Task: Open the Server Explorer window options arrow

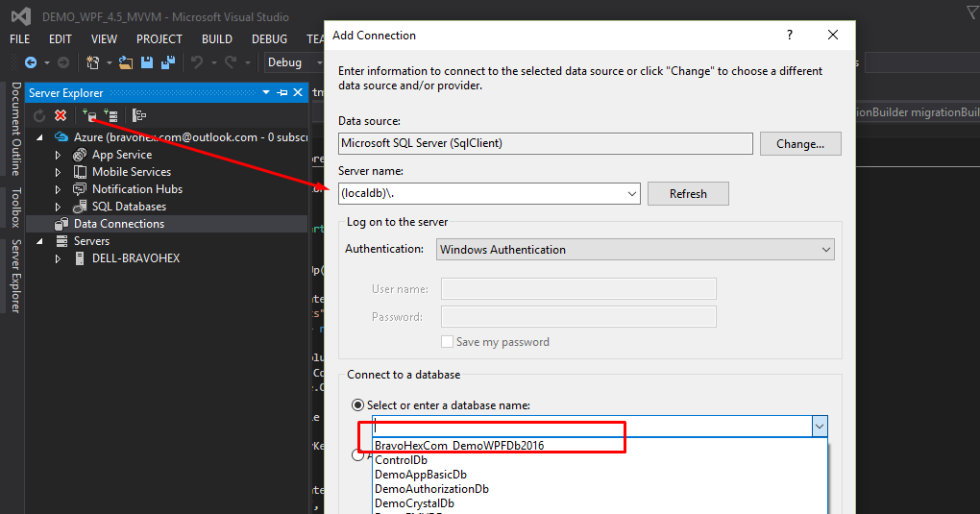Action: click(266, 92)
